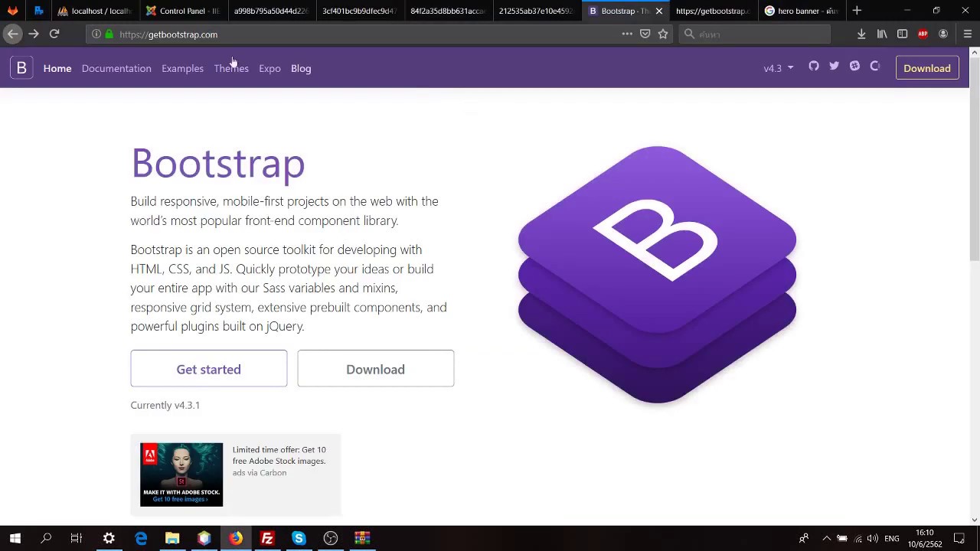Open the Windows notification center

click(959, 538)
